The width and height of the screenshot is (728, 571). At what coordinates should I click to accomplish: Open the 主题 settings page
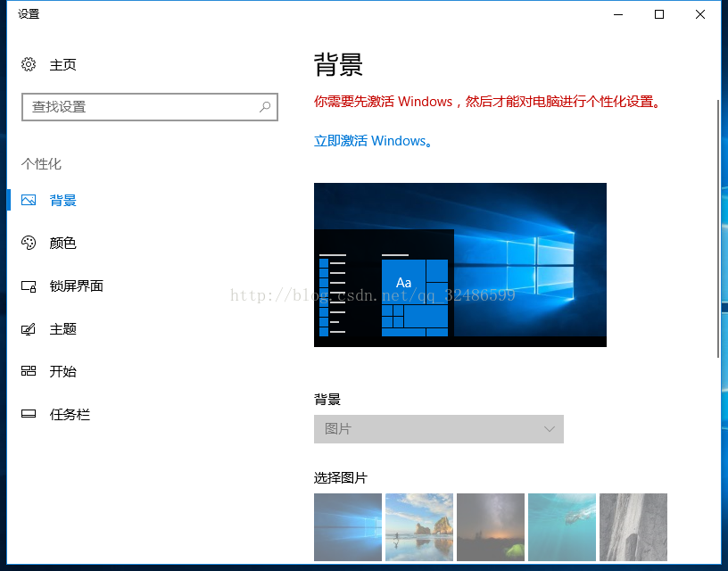pos(62,329)
